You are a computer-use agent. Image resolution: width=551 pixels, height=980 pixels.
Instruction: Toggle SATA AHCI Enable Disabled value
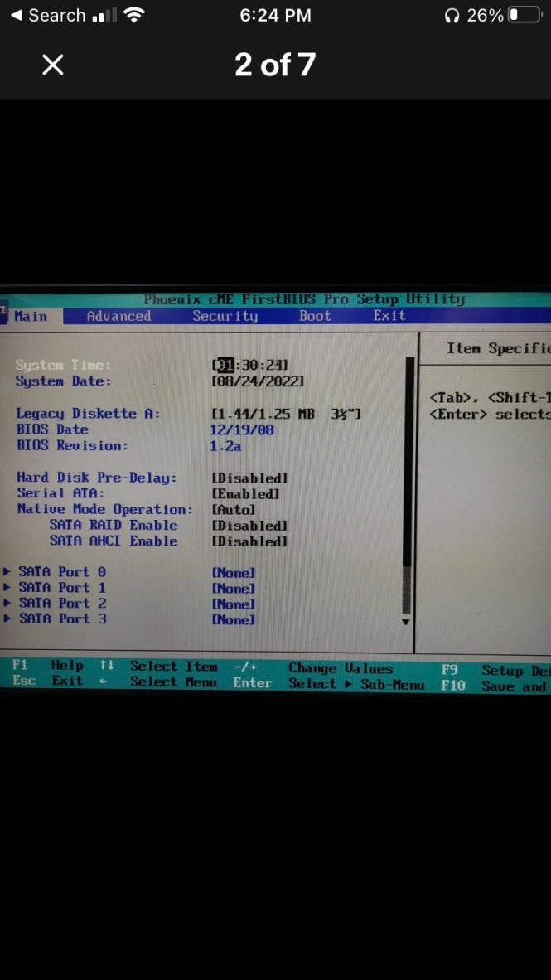(250, 541)
